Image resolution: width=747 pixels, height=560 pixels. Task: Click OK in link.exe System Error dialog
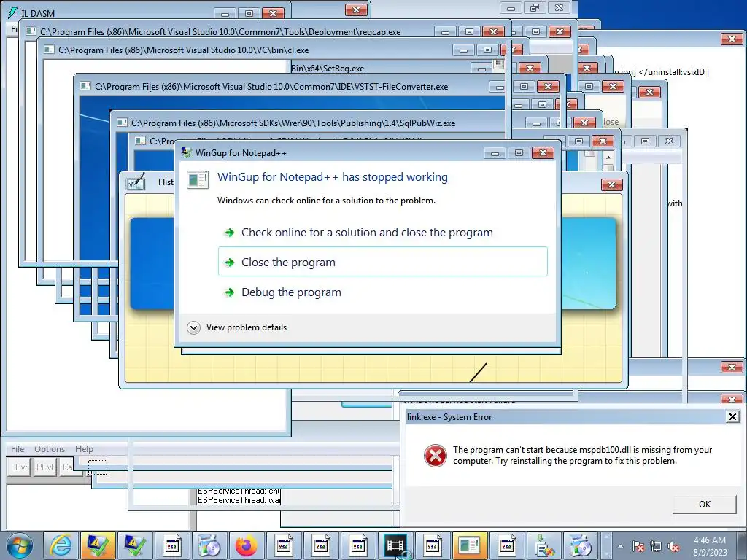704,505
